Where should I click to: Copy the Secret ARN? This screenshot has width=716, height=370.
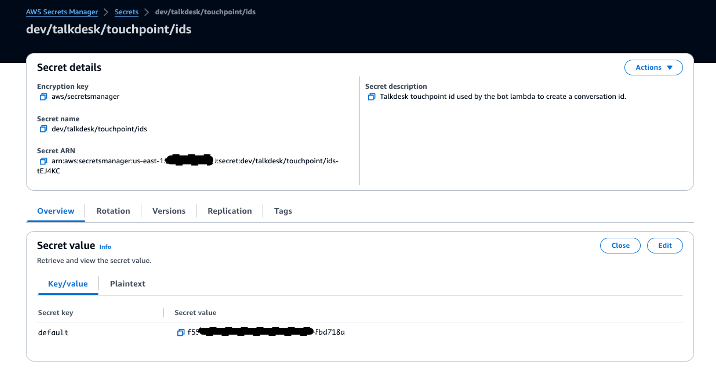click(x=43, y=161)
